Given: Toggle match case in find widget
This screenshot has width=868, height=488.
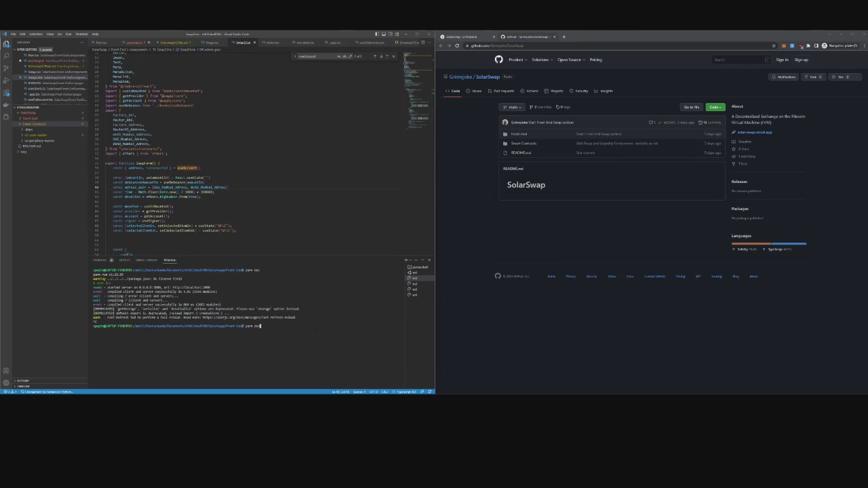Looking at the screenshot, I should [x=338, y=56].
